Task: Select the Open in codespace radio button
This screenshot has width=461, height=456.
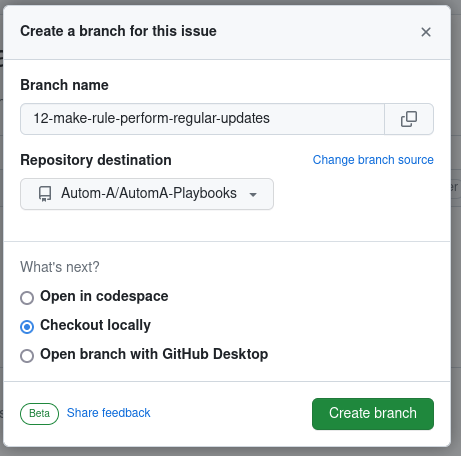Action: (27, 298)
